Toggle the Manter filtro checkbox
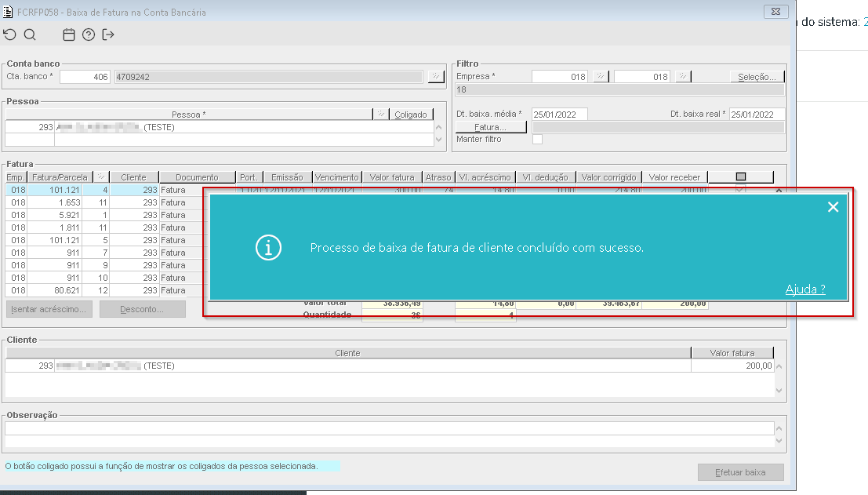 538,140
